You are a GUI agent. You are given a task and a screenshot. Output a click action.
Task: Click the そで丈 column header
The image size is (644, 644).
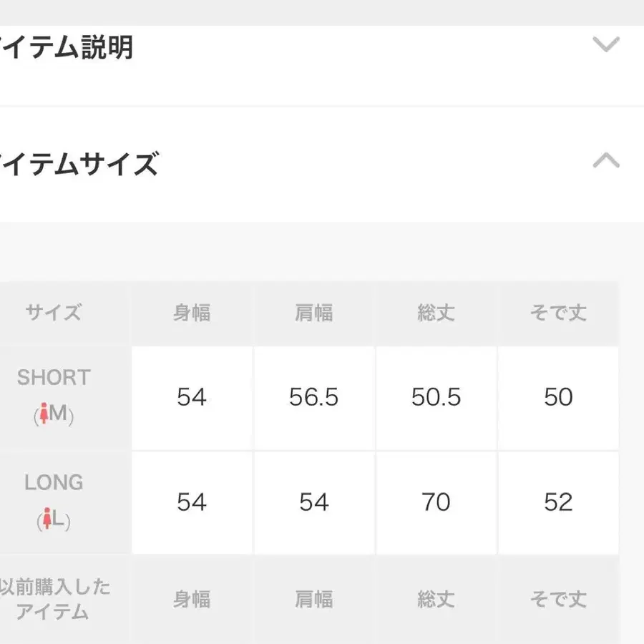click(557, 313)
